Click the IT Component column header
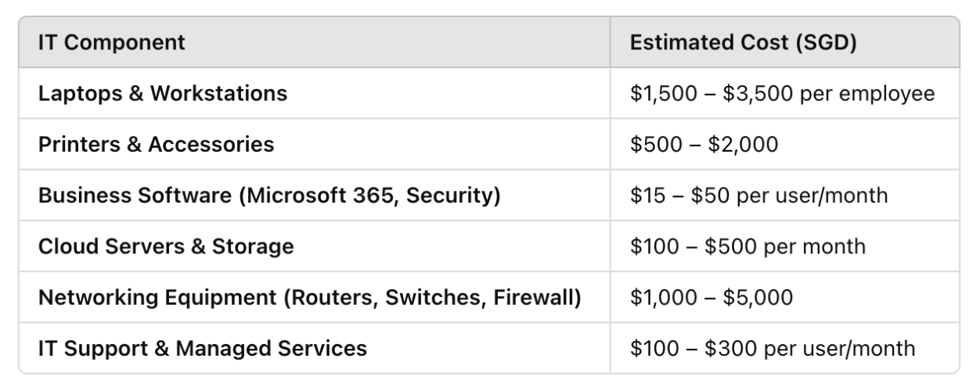The image size is (980, 391). (112, 42)
